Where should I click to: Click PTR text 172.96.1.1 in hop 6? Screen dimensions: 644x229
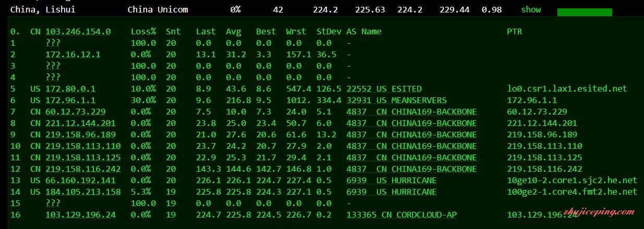(532, 100)
